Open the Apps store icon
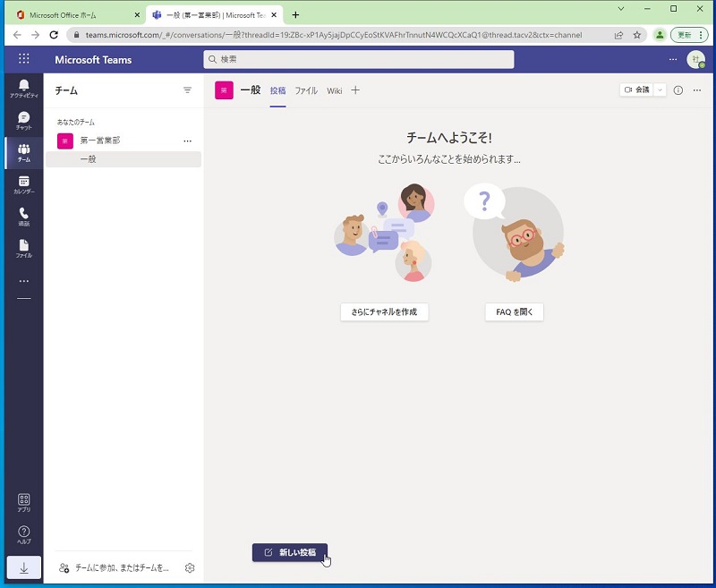The image size is (716, 588). tap(24, 503)
